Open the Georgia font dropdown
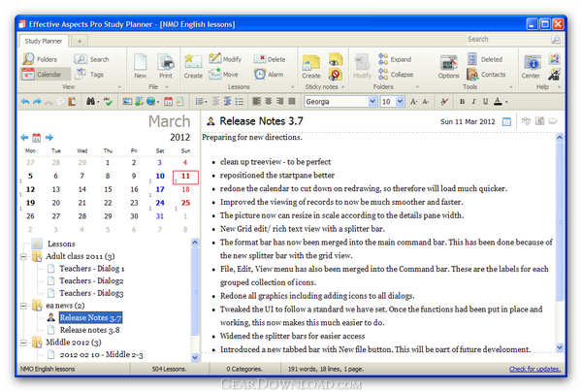 tap(372, 101)
